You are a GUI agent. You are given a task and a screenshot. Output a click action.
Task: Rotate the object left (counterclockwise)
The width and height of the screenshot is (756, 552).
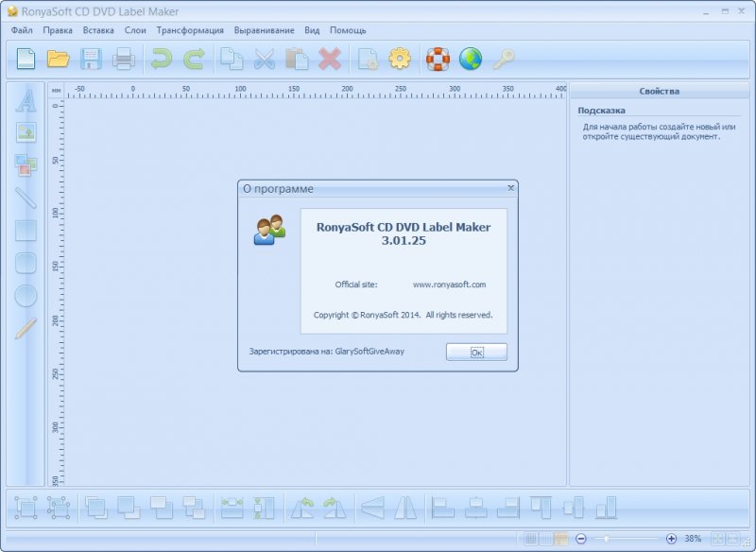click(x=302, y=508)
